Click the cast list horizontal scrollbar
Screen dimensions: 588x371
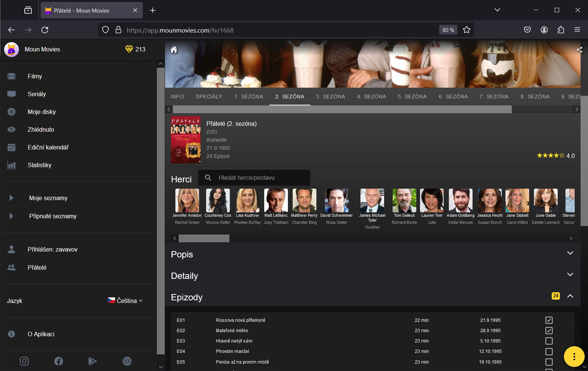(204, 239)
